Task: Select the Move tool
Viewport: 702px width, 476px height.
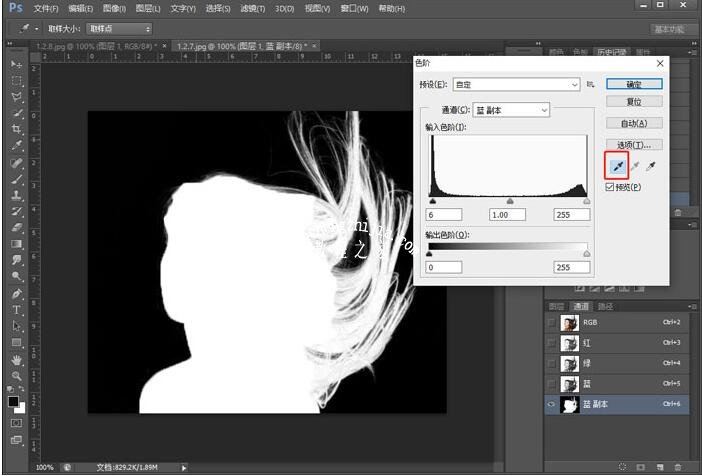Action: (x=16, y=65)
